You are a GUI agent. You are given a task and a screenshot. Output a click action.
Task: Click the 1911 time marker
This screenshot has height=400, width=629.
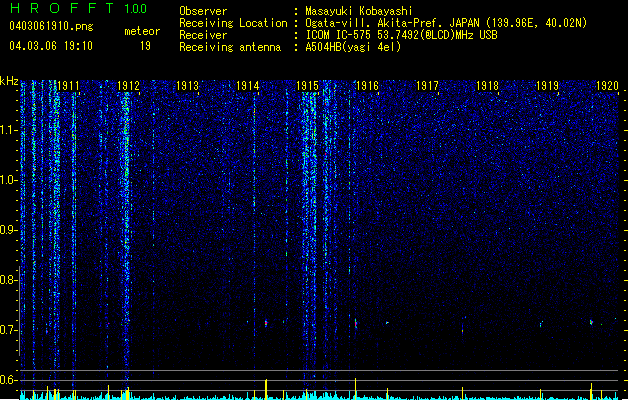pos(68,85)
